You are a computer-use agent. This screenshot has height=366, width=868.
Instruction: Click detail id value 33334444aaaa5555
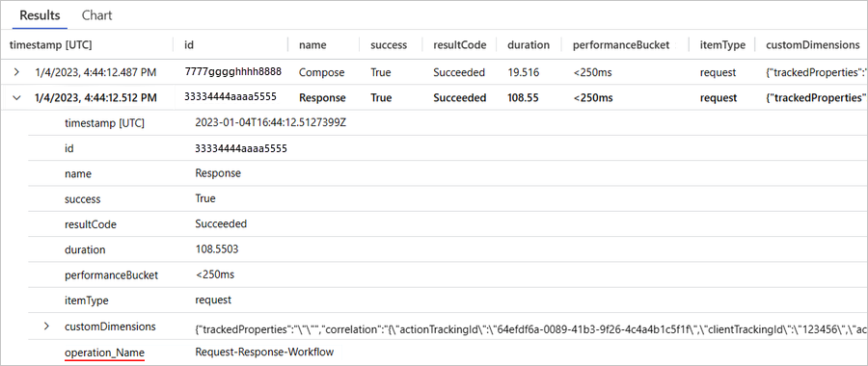tap(241, 148)
